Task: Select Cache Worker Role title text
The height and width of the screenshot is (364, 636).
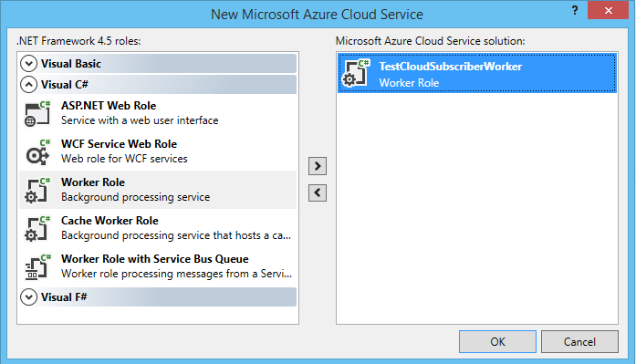Action: [109, 221]
